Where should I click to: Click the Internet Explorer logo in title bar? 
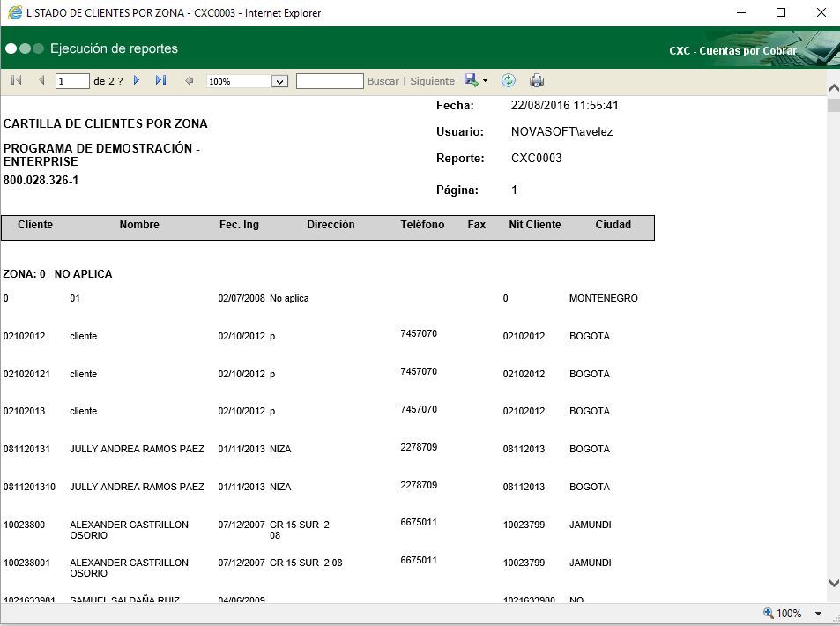pos(15,13)
